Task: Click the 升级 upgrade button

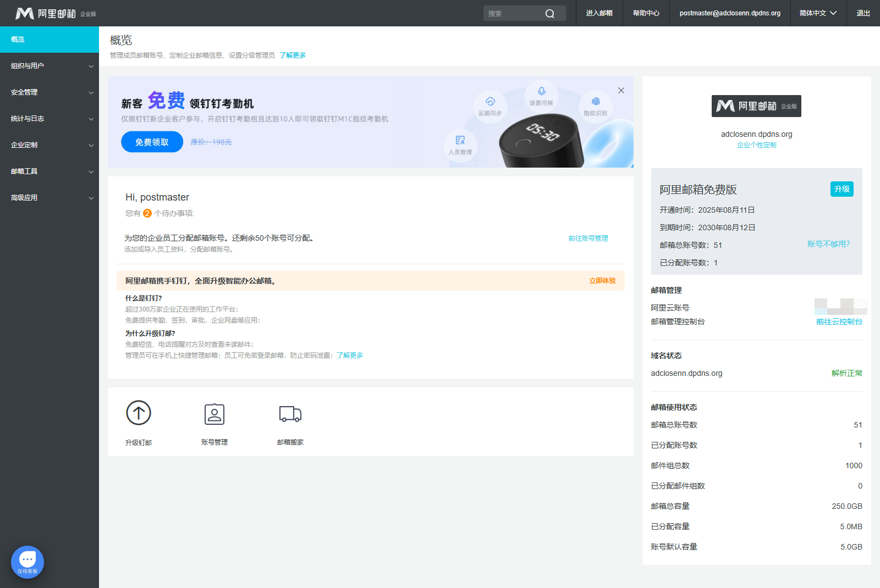Action: click(x=842, y=189)
